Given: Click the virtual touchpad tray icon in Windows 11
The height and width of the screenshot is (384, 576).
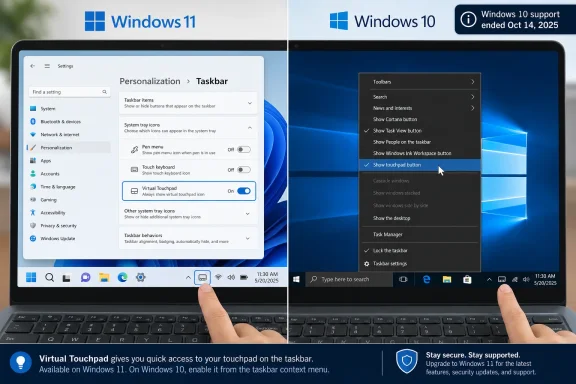Looking at the screenshot, I should (x=202, y=277).
